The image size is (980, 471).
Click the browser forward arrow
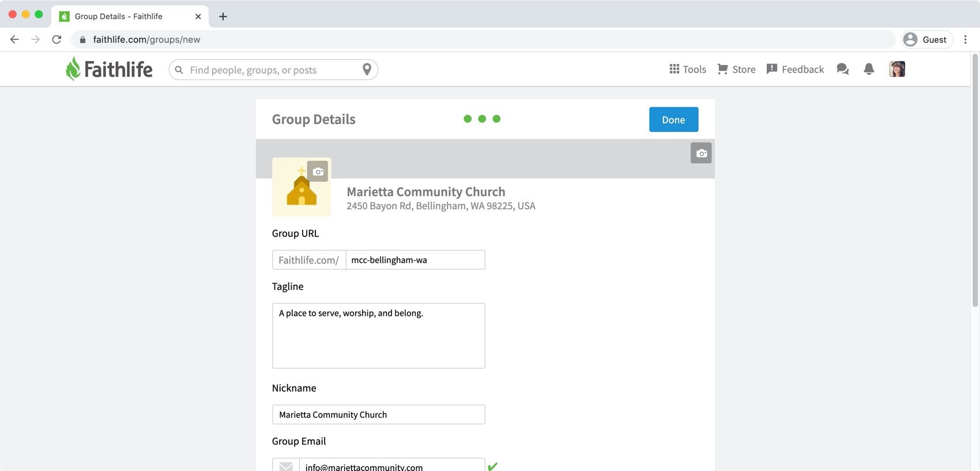pos(36,39)
